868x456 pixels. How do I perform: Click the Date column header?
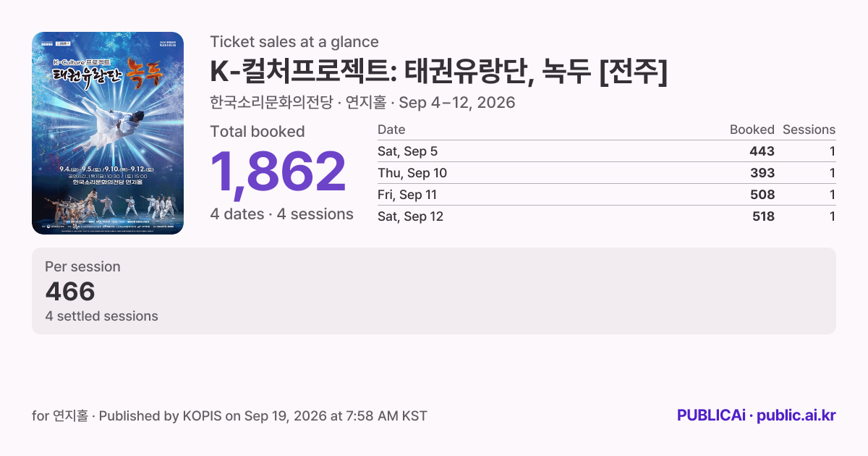[391, 130]
